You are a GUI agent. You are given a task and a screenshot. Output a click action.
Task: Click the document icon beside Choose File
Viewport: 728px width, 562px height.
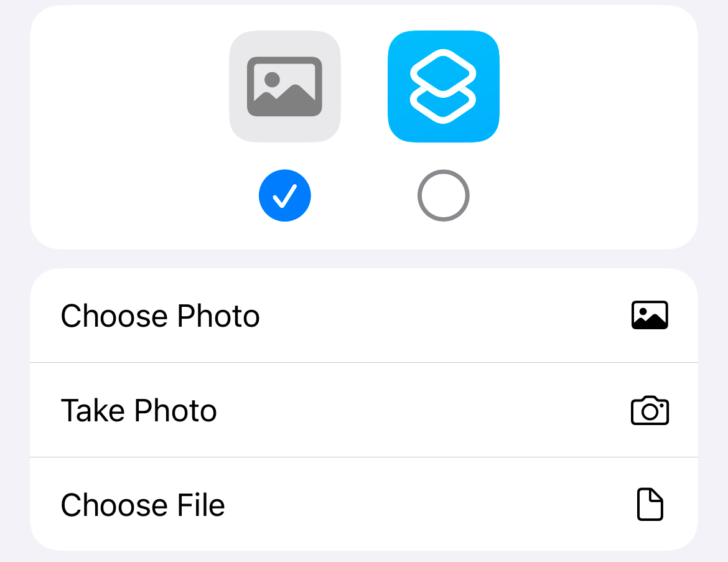point(650,505)
